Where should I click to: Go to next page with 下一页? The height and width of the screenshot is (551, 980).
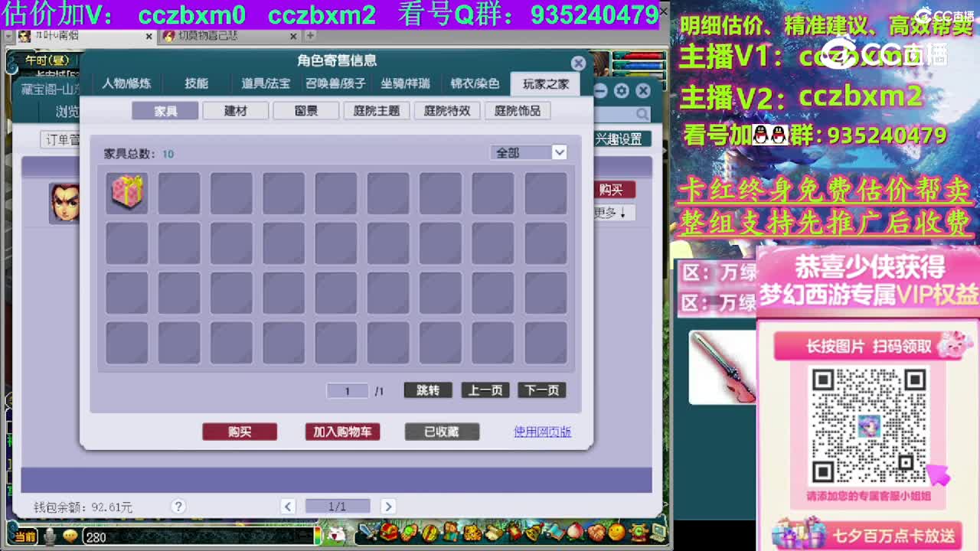tap(542, 390)
